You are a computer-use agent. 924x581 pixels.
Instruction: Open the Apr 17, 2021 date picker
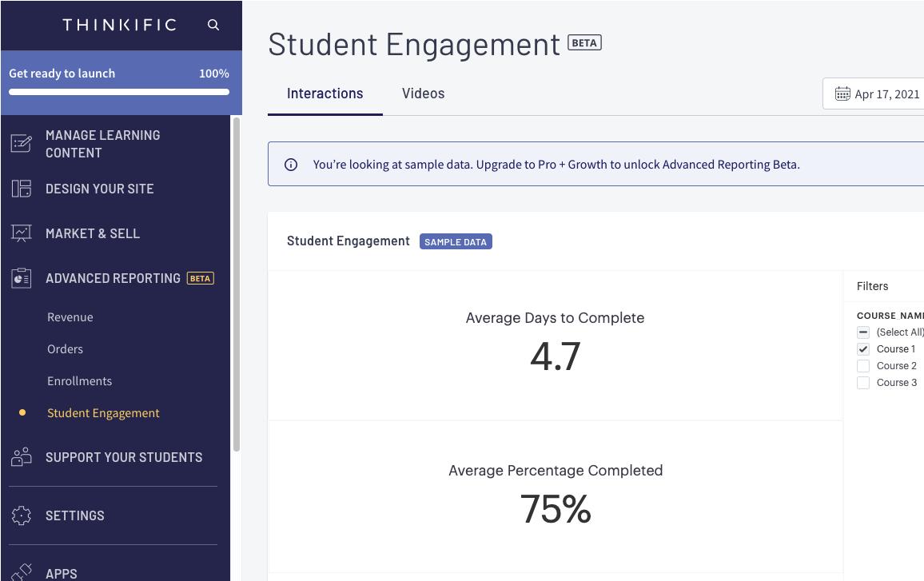(877, 94)
